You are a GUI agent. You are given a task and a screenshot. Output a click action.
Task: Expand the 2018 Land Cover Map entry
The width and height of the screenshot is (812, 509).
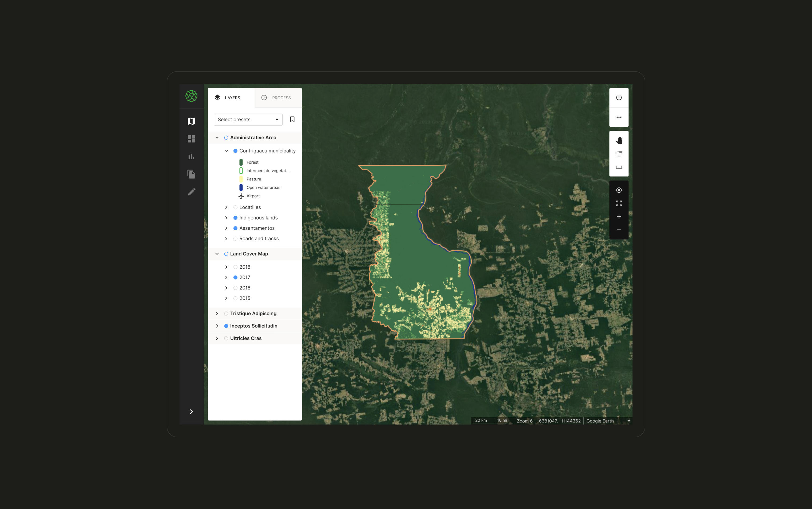[x=226, y=267]
